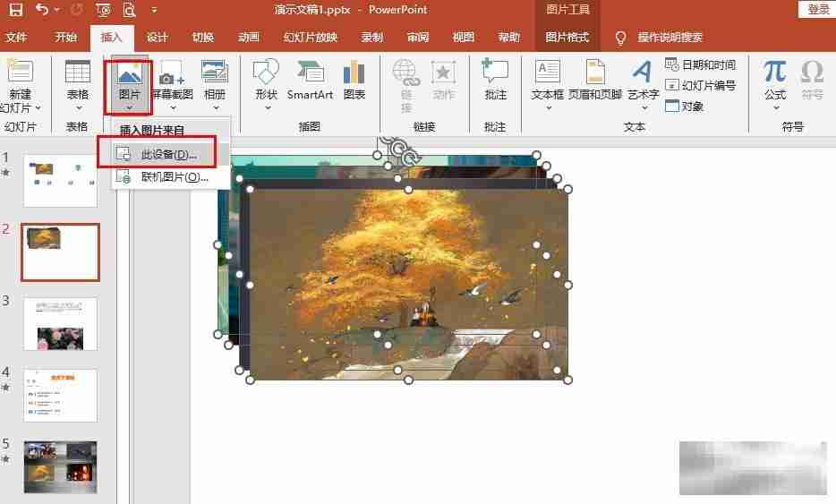This screenshot has height=504, width=836.
Task: Expand the 形状 shapes dropdown
Action: click(267, 108)
